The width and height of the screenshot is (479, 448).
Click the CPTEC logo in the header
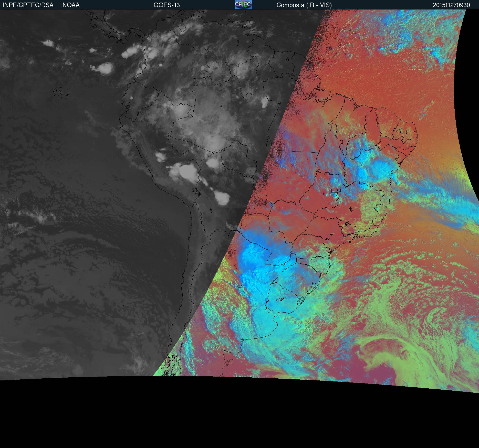point(243,5)
